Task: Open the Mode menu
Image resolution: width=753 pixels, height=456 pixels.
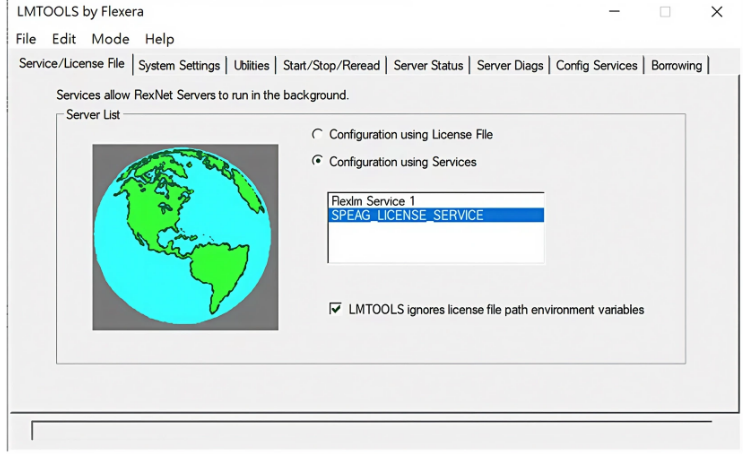Action: pos(110,39)
